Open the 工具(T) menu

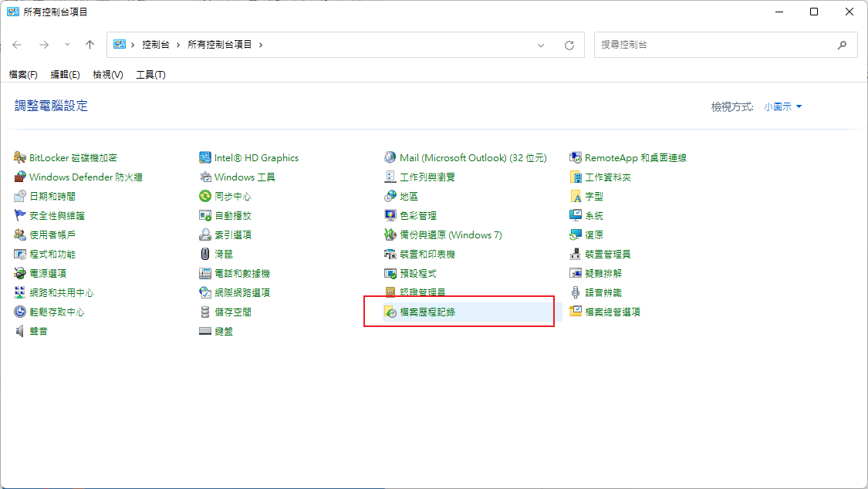tap(150, 75)
